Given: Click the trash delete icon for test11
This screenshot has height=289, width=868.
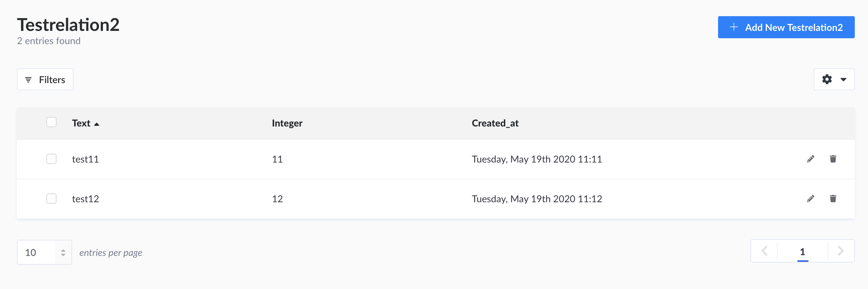Looking at the screenshot, I should coord(833,159).
